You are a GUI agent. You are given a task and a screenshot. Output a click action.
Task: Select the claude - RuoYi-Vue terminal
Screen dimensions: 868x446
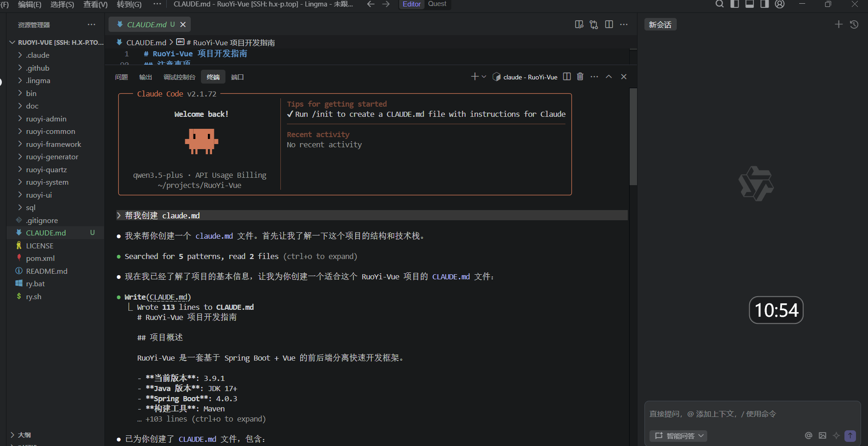pyautogui.click(x=525, y=77)
